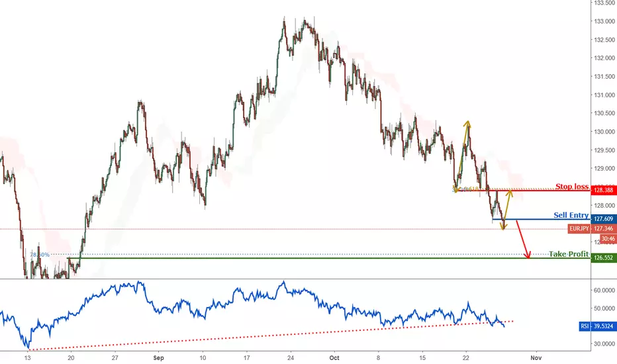This screenshot has height=364, width=617.
Task: Click the 78.60% Fibonacci level label
Action: 40,255
